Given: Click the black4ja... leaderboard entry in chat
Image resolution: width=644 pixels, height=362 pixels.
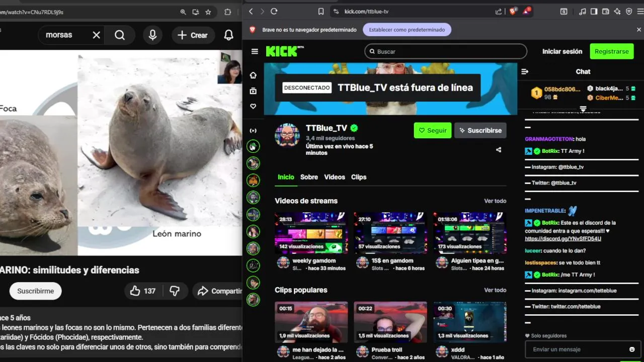Looking at the screenshot, I should tap(612, 88).
